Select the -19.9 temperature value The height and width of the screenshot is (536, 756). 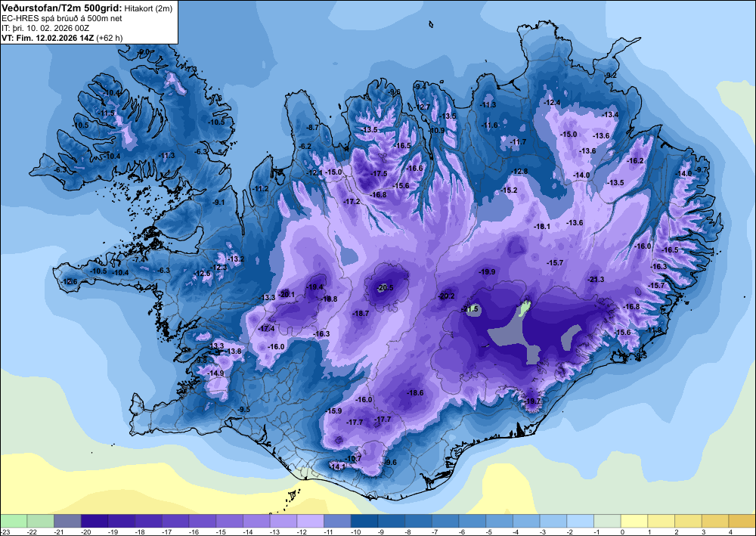tap(487, 272)
